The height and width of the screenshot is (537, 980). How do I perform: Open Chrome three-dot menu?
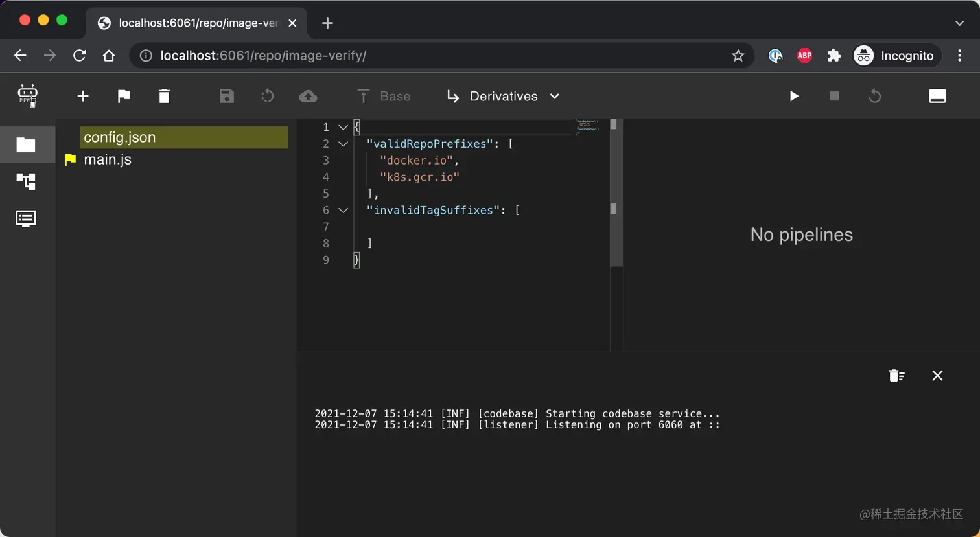point(960,56)
